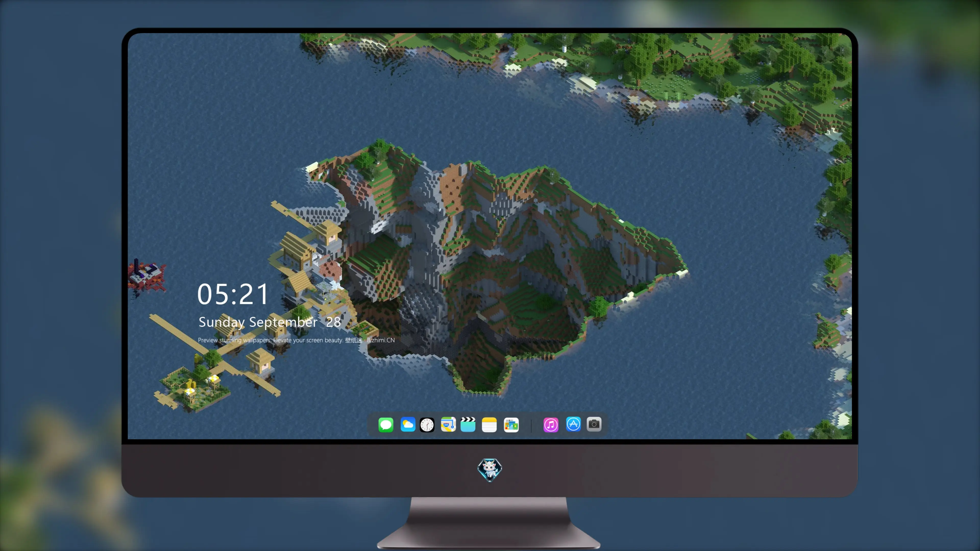
Task: Open the Camera app in dock
Action: (594, 424)
